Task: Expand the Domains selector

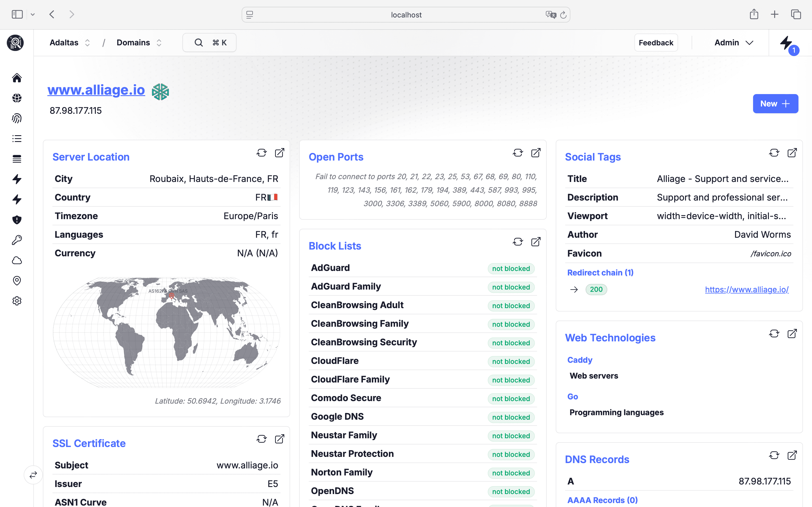Action: click(x=139, y=43)
